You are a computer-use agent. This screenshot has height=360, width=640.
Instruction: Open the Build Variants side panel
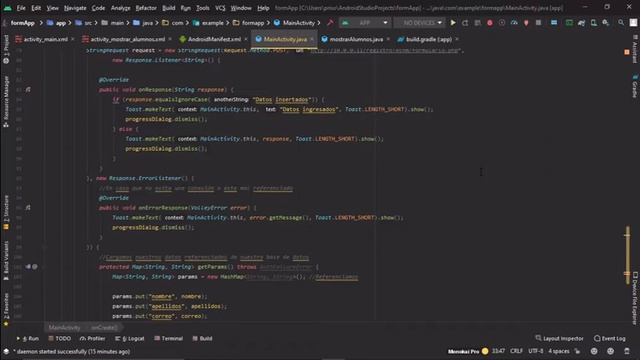[x=6, y=260]
